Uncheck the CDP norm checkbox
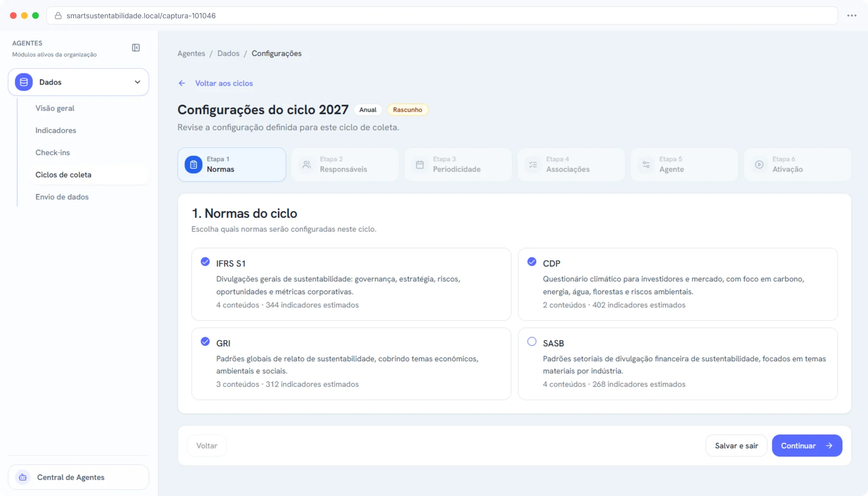The image size is (868, 496). [x=532, y=262]
